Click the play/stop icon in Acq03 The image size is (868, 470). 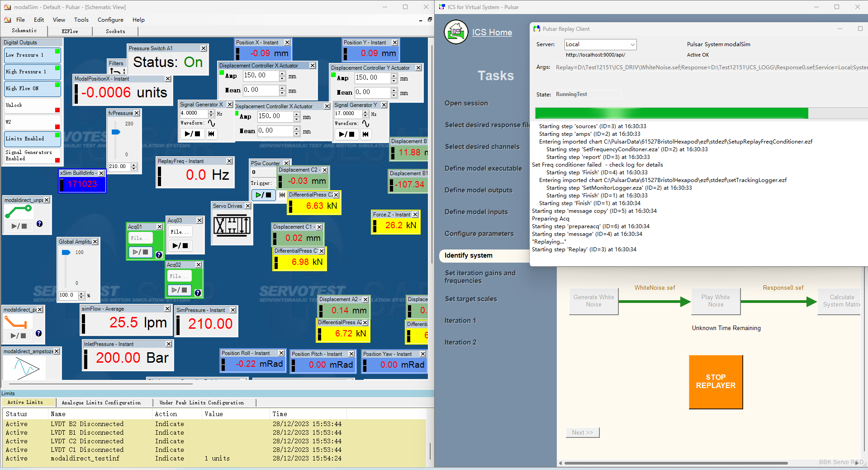tap(180, 246)
